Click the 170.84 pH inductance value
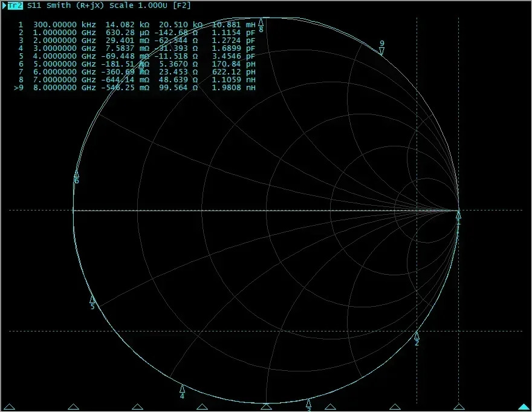Viewport: 532px width, 412px height. [x=233, y=64]
